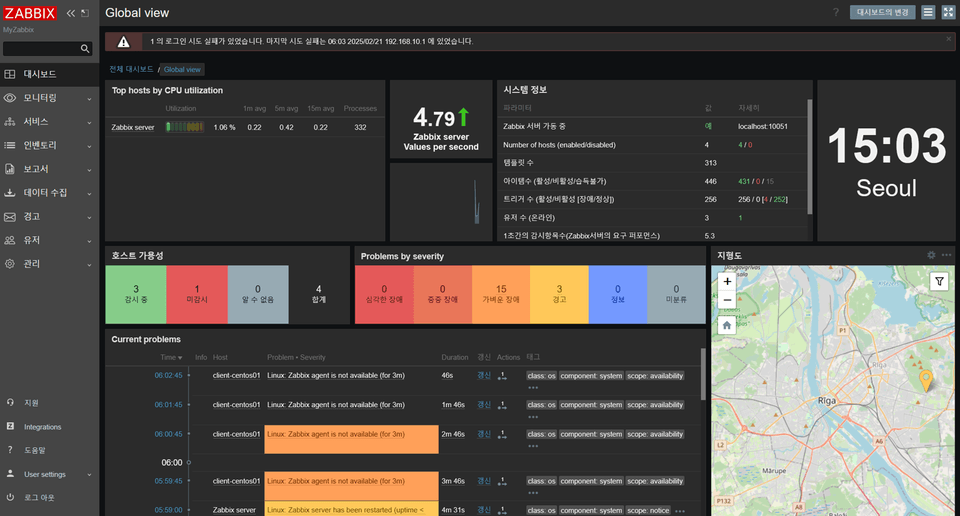960x516 pixels.
Task: Click the 관리 gear icon
Action: [10, 264]
